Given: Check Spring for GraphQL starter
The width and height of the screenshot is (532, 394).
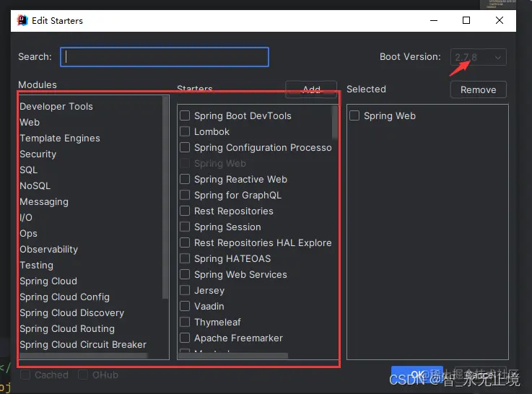Looking at the screenshot, I should 185,195.
